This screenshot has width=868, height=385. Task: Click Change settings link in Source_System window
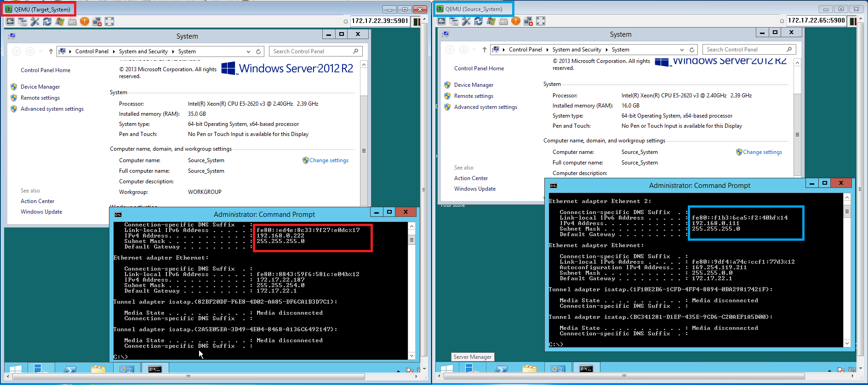762,152
